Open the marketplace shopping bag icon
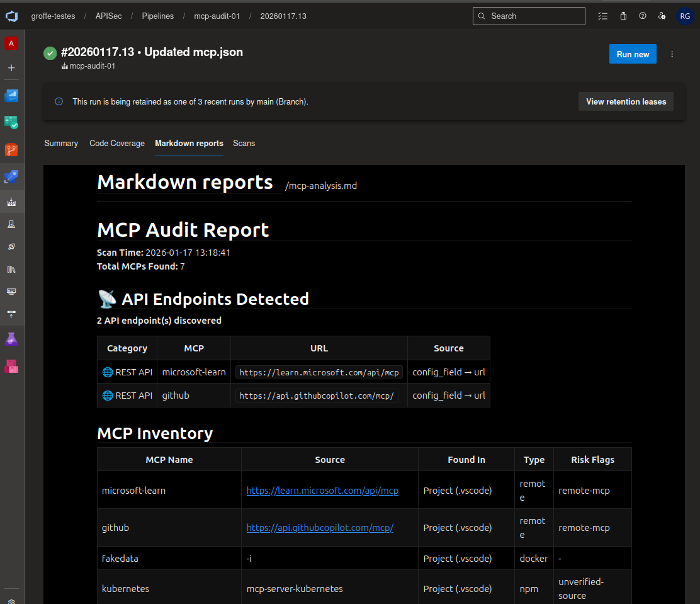700x604 pixels. point(623,16)
